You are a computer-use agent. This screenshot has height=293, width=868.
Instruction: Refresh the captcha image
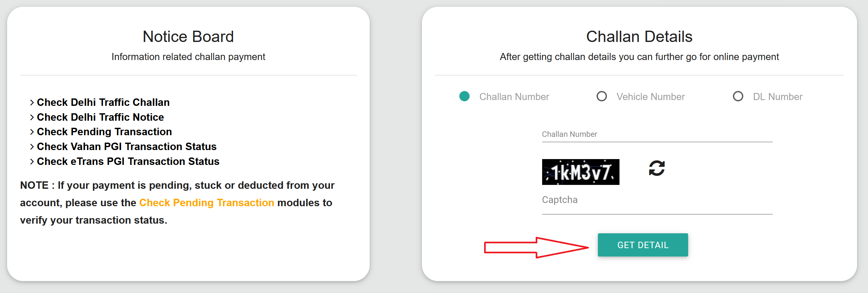tap(656, 168)
